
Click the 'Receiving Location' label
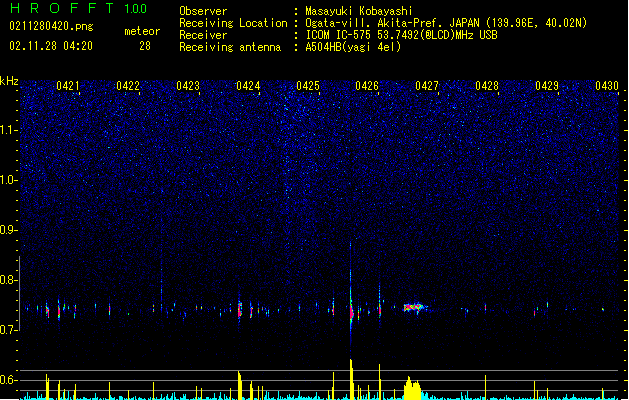click(233, 23)
